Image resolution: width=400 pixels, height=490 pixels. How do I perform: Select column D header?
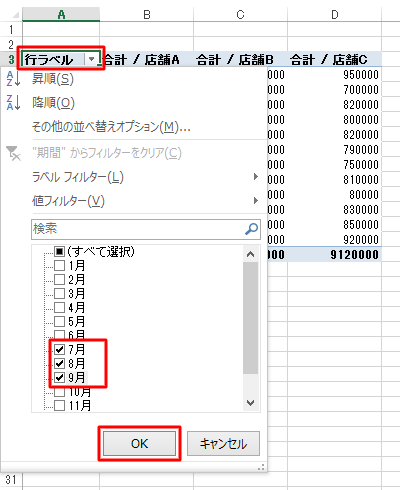coord(335,14)
